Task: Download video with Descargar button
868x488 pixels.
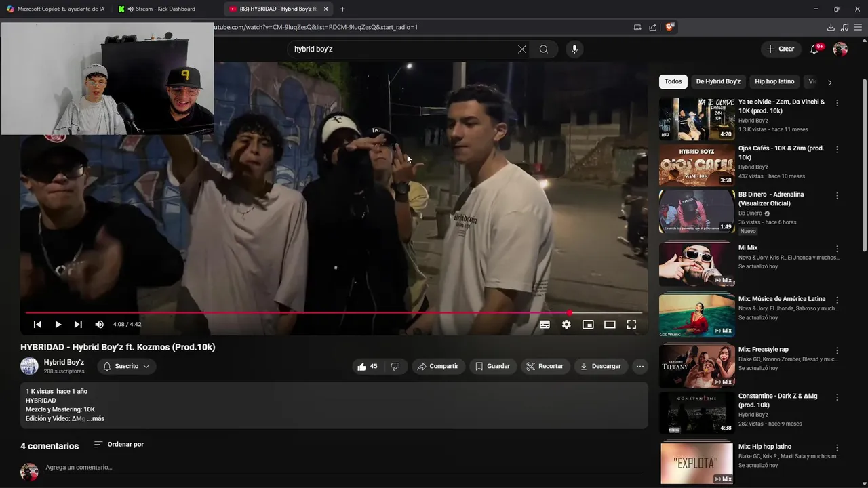Action: pos(601,366)
